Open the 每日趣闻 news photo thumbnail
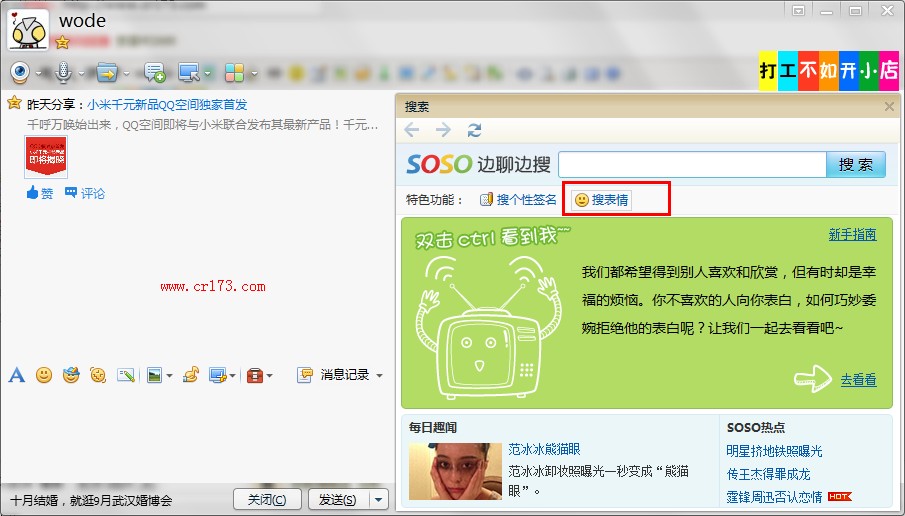The image size is (905, 516). [x=455, y=471]
